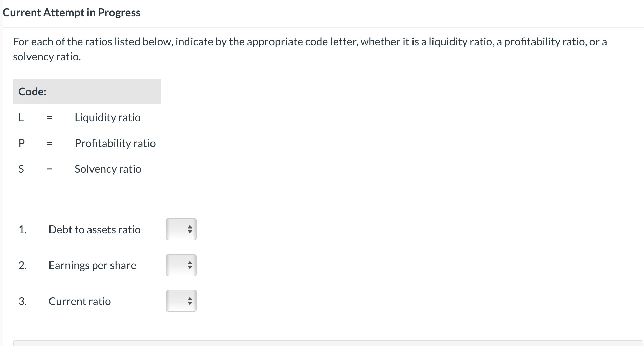Image resolution: width=644 pixels, height=346 pixels.
Task: Click the Liquidity ratio code label
Action: pos(107,117)
